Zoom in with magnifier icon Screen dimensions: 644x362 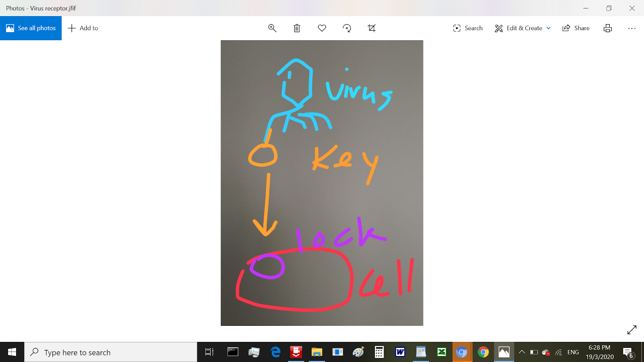coord(272,28)
